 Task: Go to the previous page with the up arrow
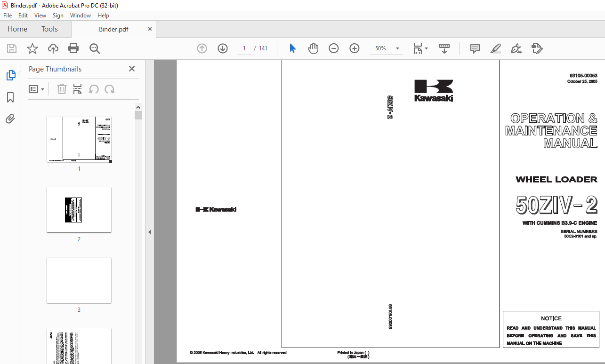point(202,48)
